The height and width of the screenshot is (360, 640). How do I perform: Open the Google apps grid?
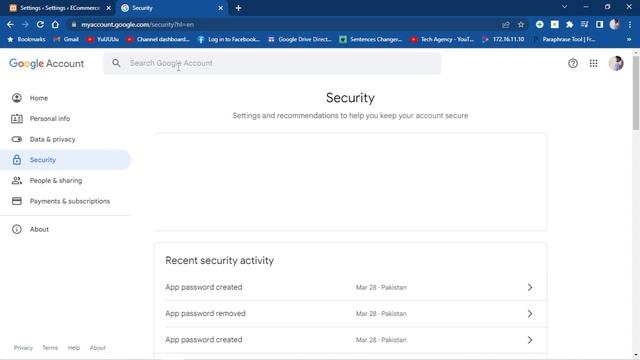593,63
